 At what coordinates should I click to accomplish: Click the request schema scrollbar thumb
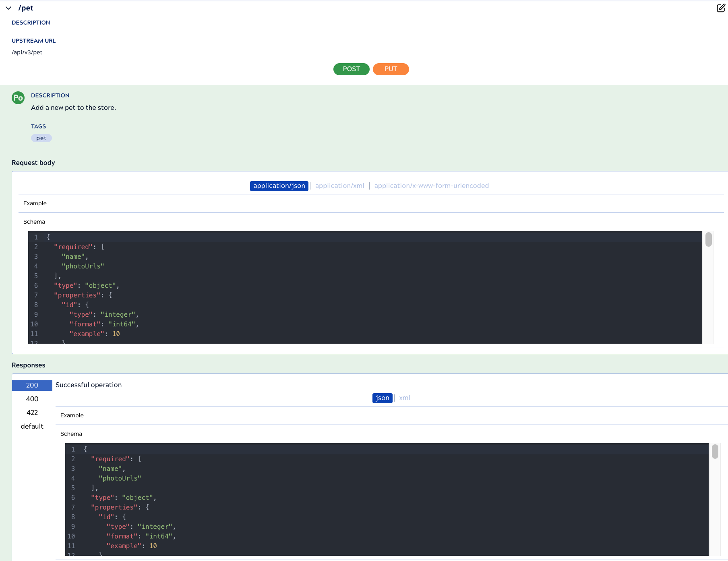pyautogui.click(x=708, y=239)
